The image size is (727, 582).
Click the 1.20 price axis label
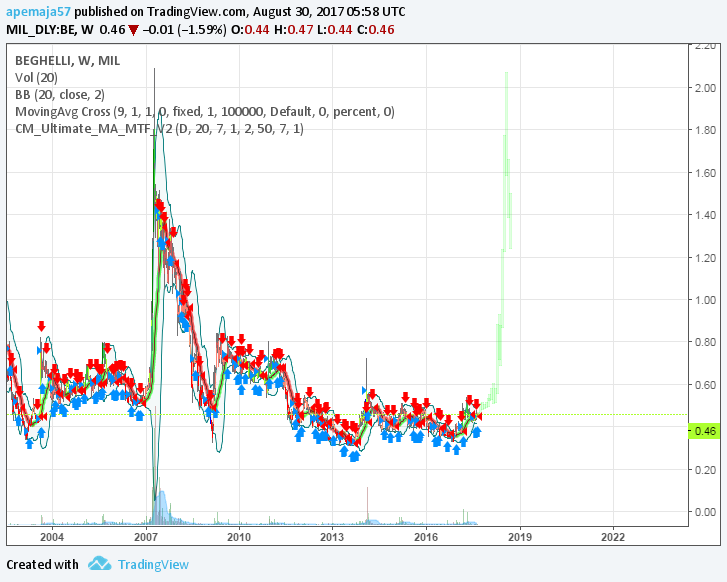pos(705,258)
